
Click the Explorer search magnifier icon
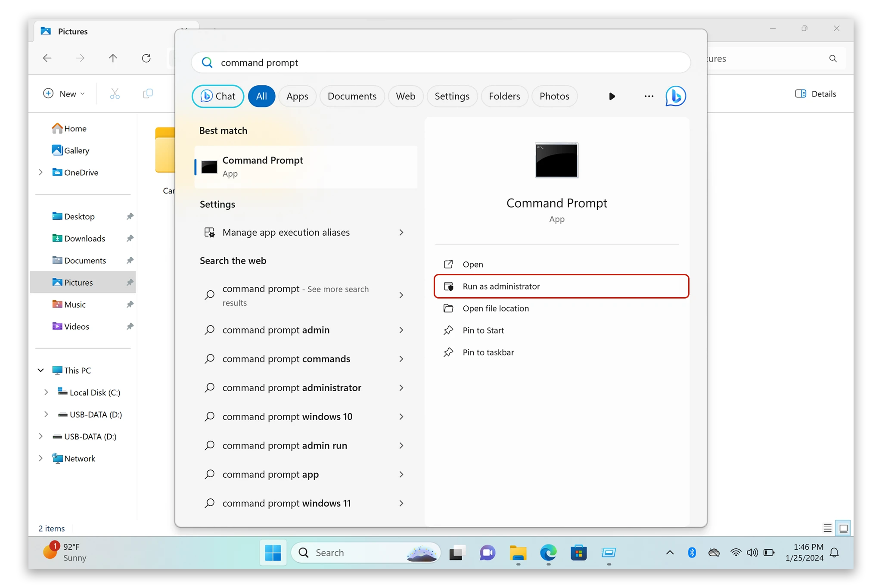click(833, 59)
